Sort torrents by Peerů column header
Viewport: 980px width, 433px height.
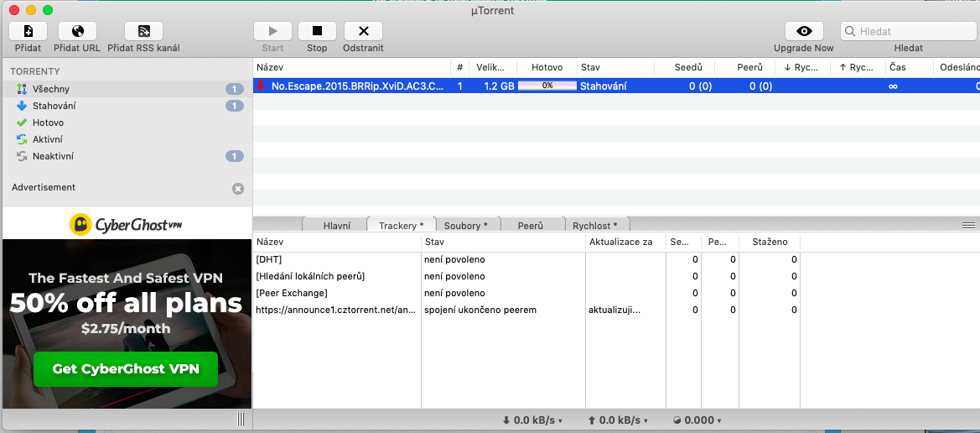[x=744, y=67]
